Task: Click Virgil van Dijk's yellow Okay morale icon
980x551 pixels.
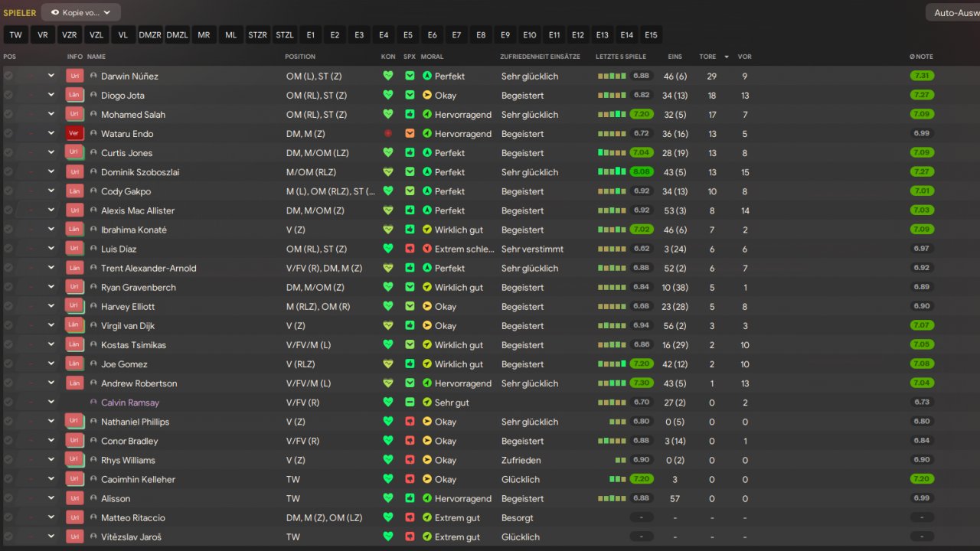Action: tap(427, 325)
